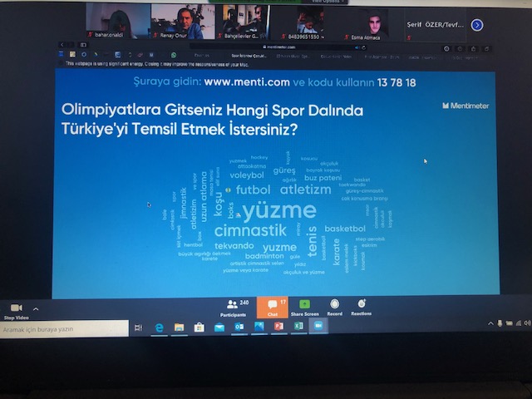Select Renay Onur video thumbnail

183,22
